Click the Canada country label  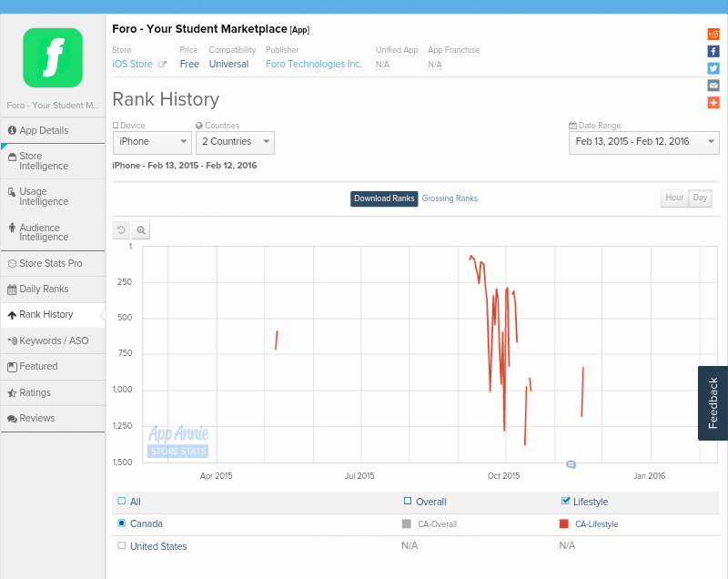(147, 523)
